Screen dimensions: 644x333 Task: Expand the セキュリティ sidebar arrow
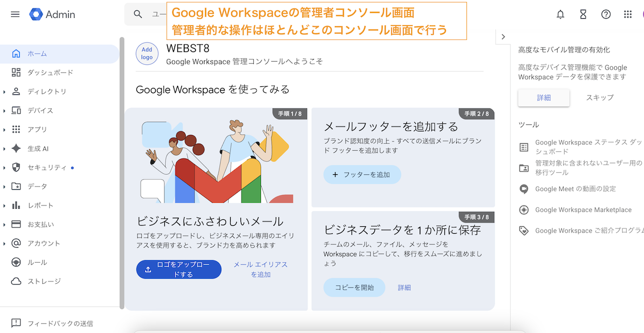coord(4,167)
